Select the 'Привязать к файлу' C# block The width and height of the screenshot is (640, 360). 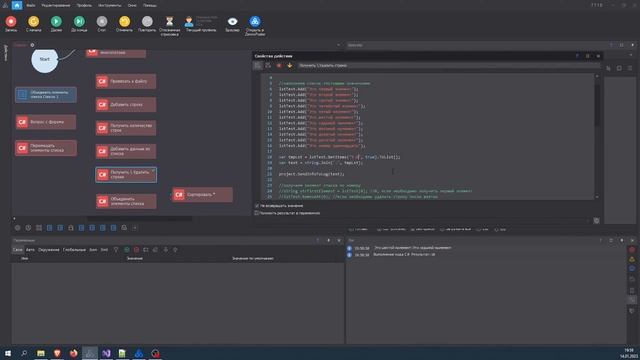tap(126, 81)
